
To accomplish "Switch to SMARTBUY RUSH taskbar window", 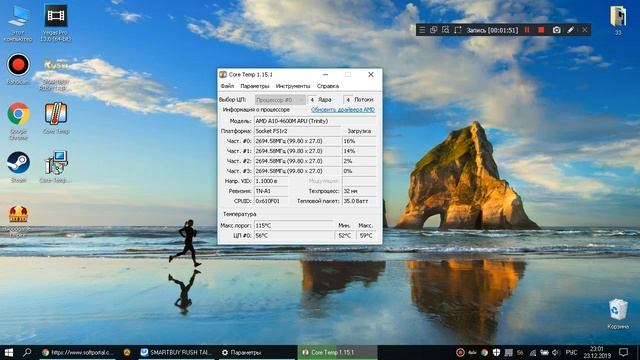I will [x=176, y=352].
